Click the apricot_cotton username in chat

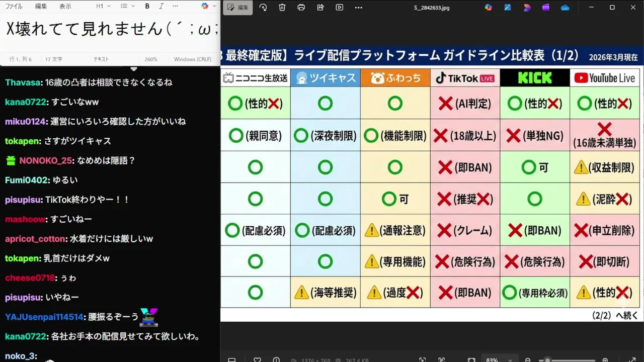click(35, 239)
